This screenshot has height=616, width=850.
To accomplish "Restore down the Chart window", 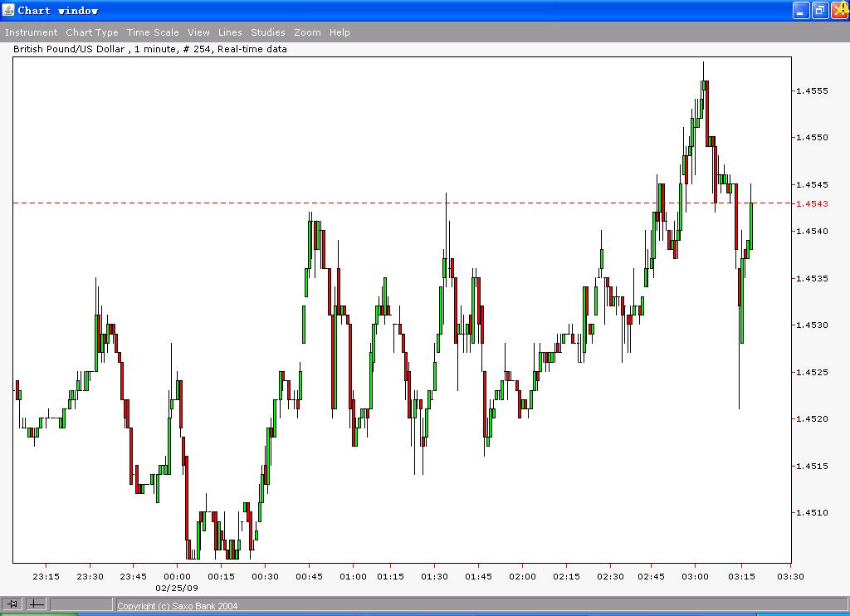I will tap(820, 10).
